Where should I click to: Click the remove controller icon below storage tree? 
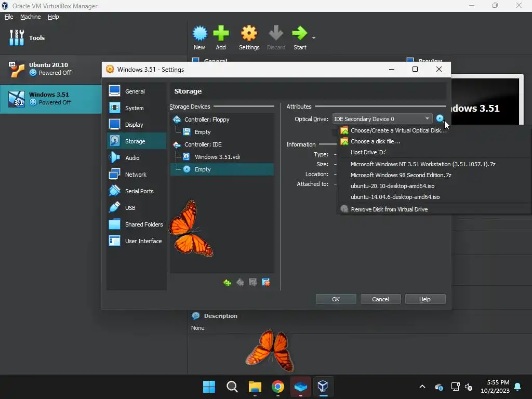[x=240, y=282]
